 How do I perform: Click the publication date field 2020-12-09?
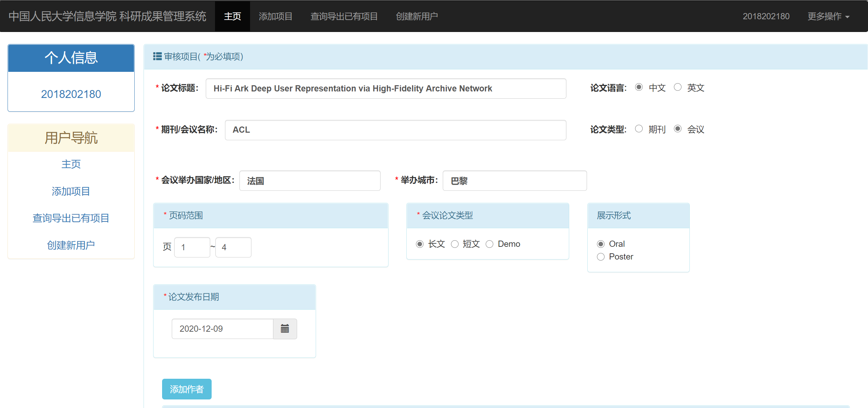click(x=222, y=329)
